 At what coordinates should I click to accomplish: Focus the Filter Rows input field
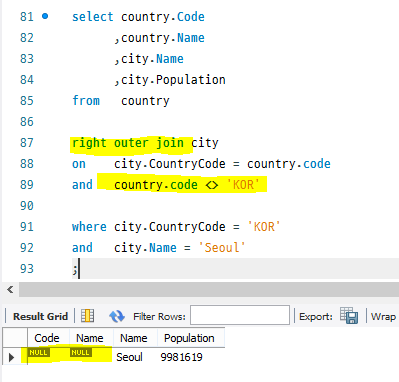pyautogui.click(x=240, y=315)
